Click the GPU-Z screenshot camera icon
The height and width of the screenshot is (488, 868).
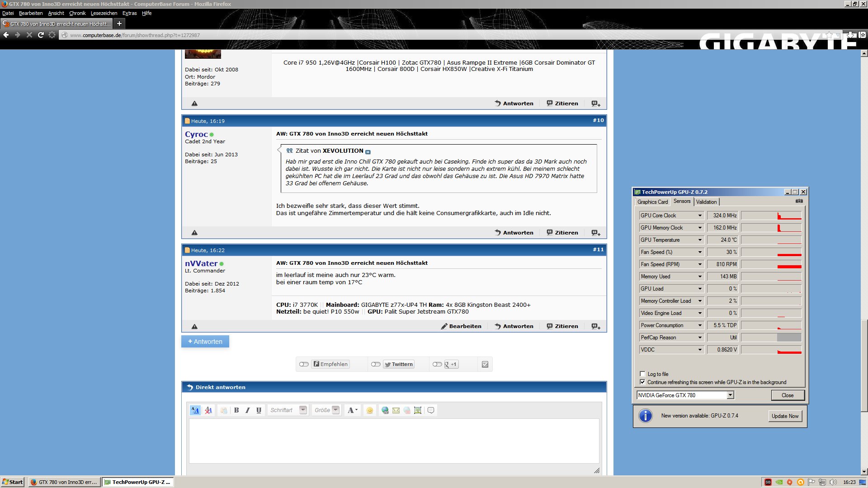799,201
